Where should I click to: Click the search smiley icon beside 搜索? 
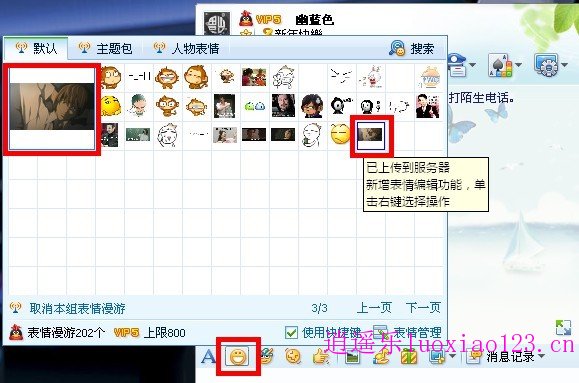pos(397,48)
